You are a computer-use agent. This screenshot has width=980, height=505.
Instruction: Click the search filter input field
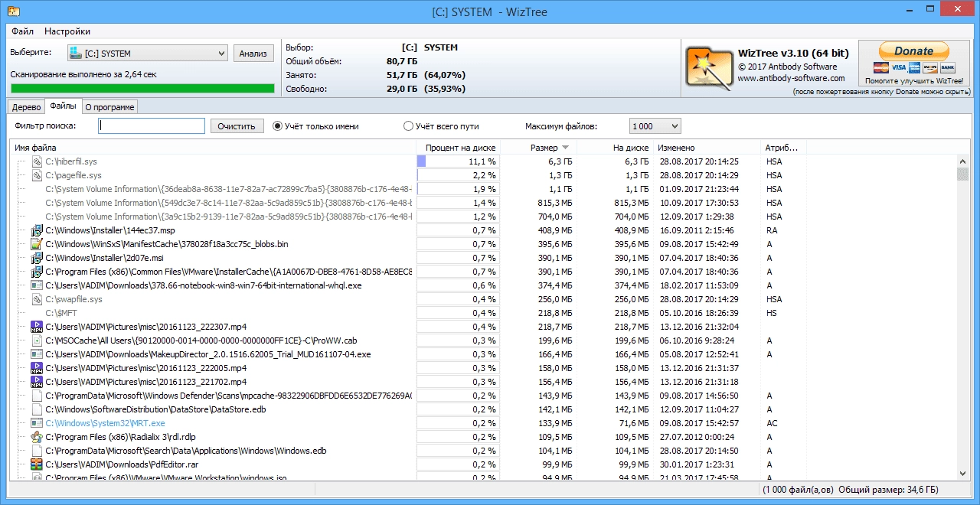pos(152,126)
